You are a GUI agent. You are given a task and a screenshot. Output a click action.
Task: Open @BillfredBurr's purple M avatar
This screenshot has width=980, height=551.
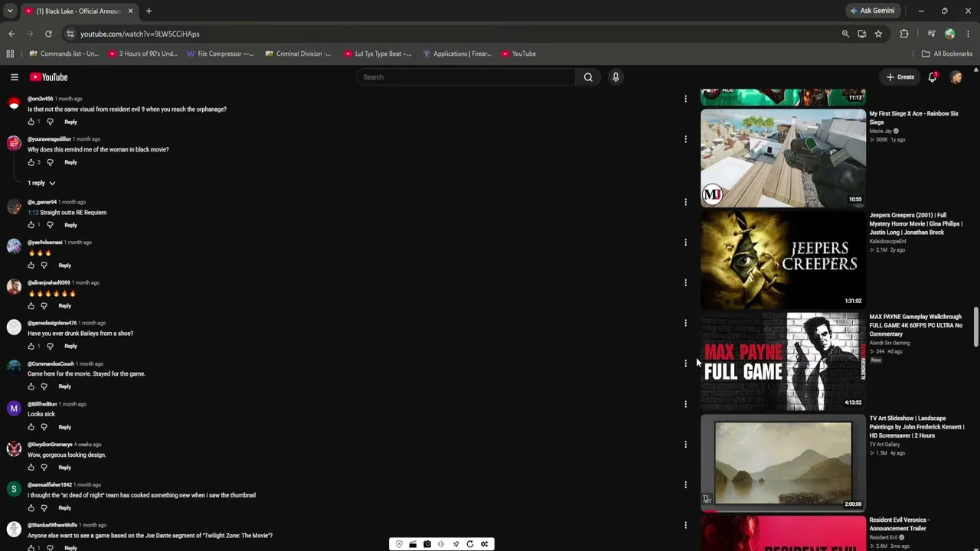[14, 409]
